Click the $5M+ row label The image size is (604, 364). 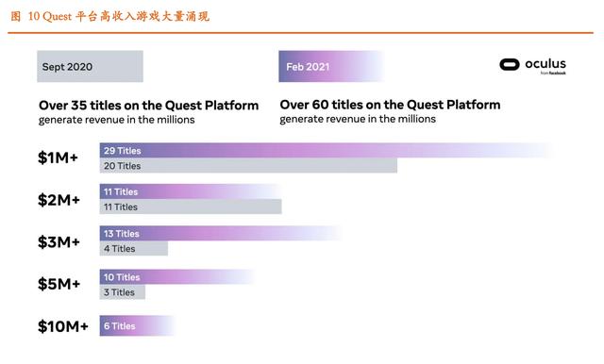pyautogui.click(x=59, y=284)
